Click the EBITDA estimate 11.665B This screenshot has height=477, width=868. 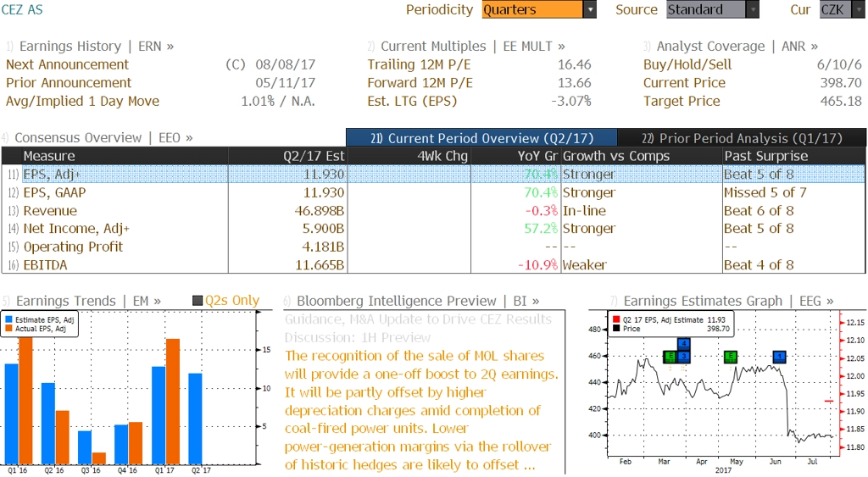pyautogui.click(x=320, y=265)
